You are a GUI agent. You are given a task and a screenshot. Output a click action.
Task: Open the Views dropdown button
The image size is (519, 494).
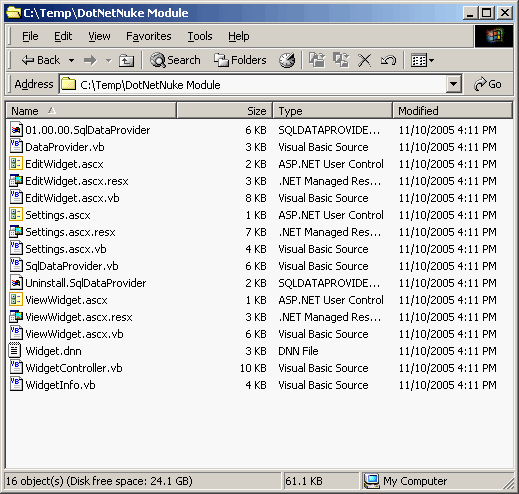click(422, 61)
